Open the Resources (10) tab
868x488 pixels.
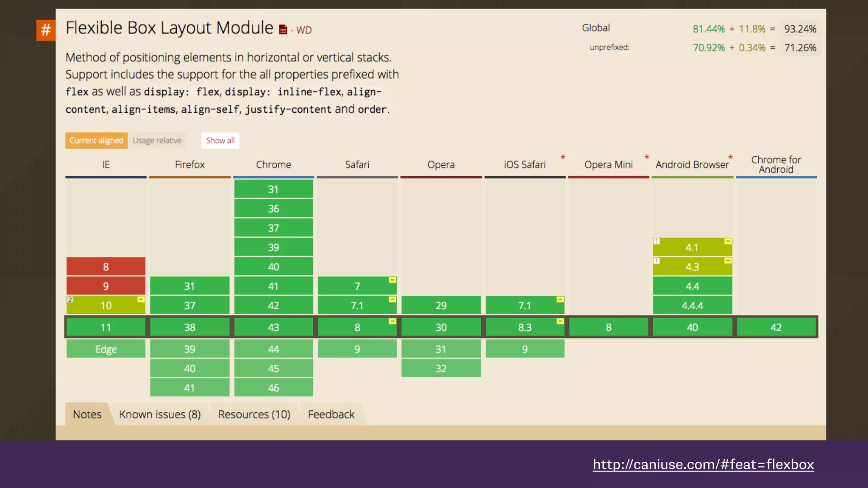(x=254, y=414)
